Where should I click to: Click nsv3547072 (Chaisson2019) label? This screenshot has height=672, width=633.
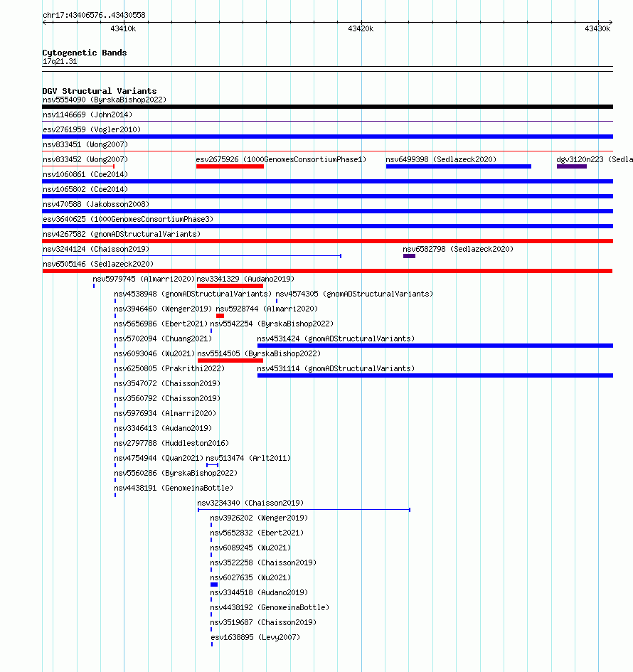pos(167,383)
